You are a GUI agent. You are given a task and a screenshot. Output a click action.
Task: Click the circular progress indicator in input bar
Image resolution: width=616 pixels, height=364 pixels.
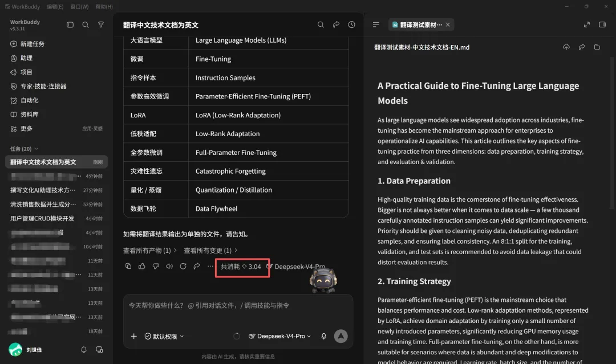pyautogui.click(x=237, y=336)
